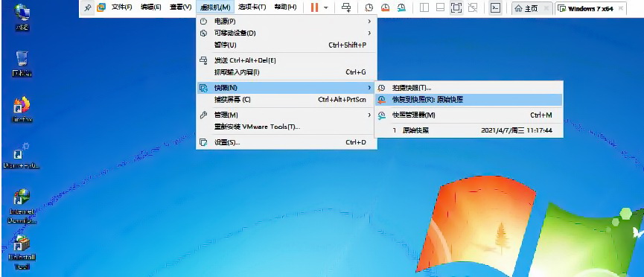The image size is (644, 277).
Task: Choose 快照管理器(M) in submenu
Action: (468, 115)
